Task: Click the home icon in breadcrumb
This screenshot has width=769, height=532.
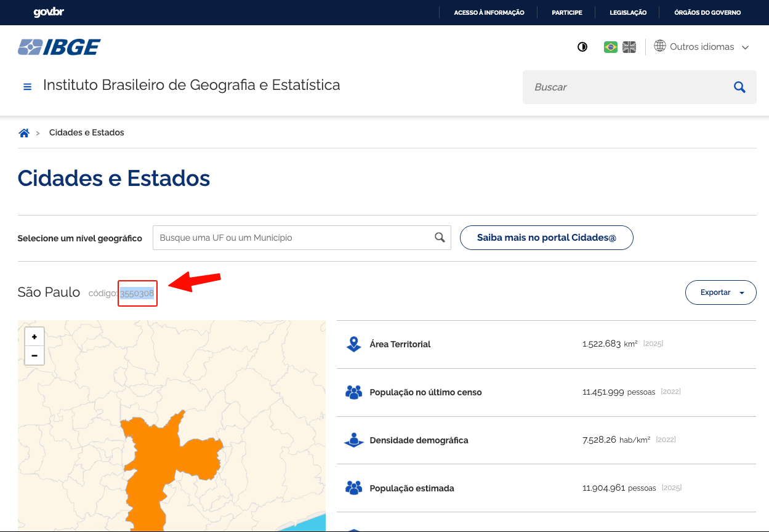Action: (24, 133)
